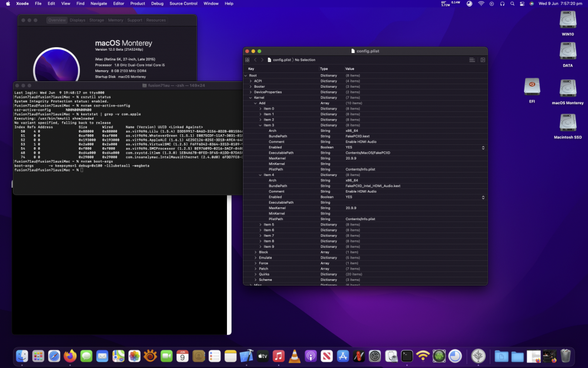
Task: Open Mail app in dock
Action: 102,356
